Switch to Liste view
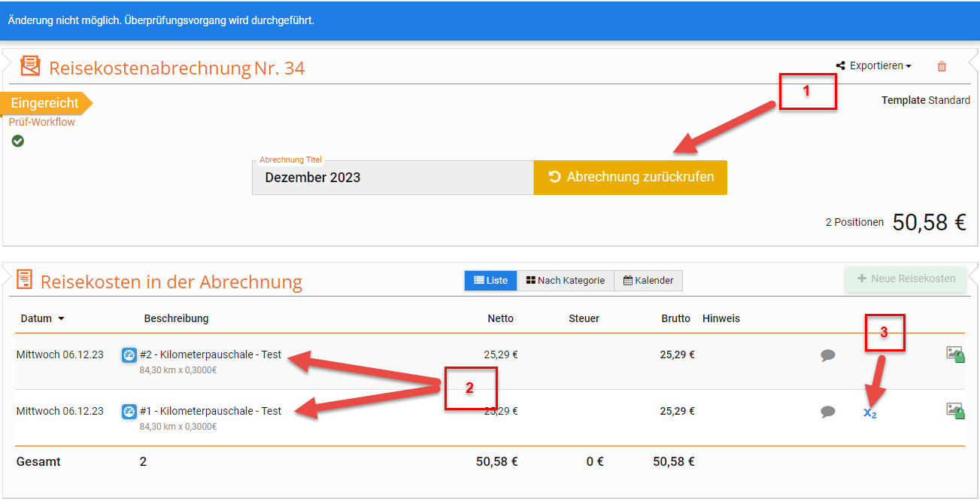The image size is (980, 502). coord(490,281)
